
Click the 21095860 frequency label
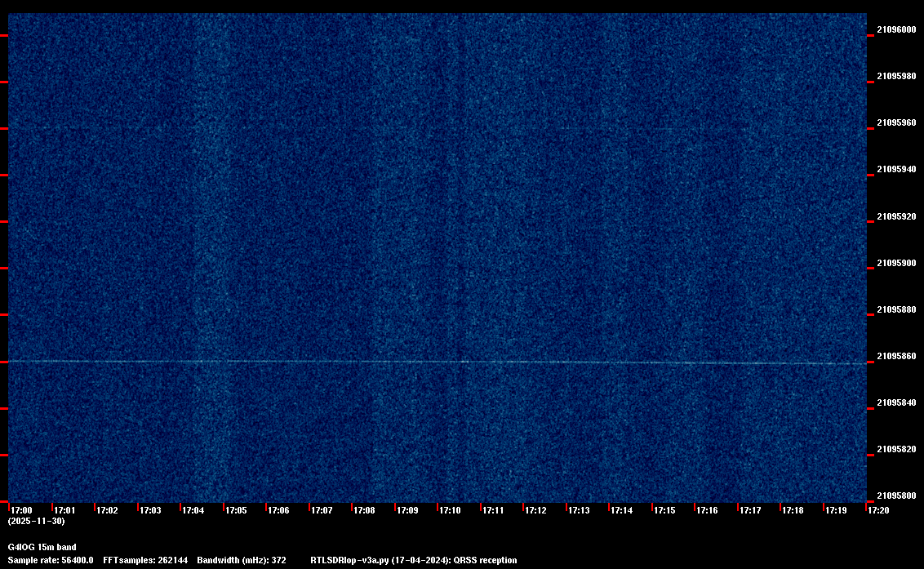click(x=896, y=356)
